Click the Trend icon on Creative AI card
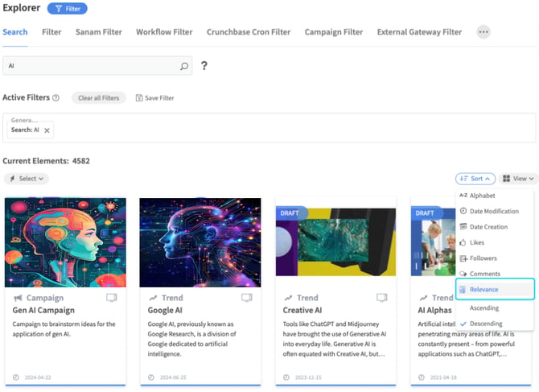 288,298
